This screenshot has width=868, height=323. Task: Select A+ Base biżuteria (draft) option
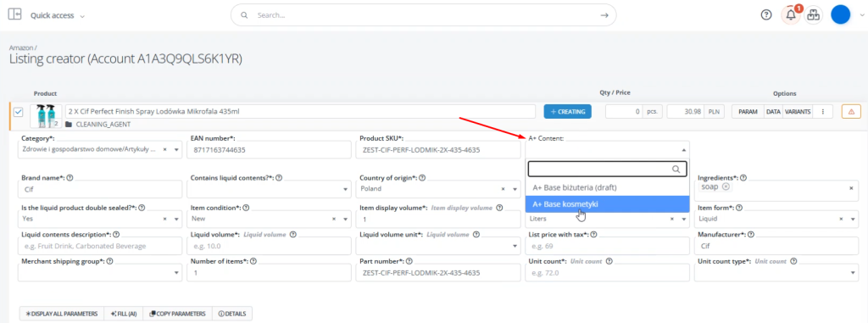(607, 187)
